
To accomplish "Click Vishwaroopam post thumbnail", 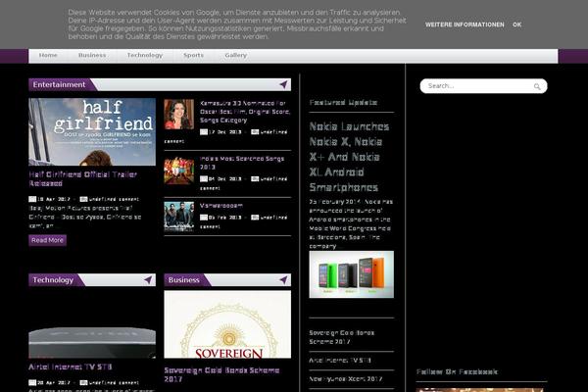I will click(179, 216).
